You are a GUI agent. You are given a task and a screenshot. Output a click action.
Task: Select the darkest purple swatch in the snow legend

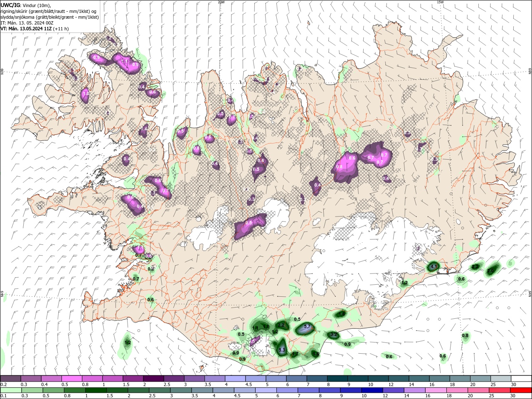pos(153,379)
